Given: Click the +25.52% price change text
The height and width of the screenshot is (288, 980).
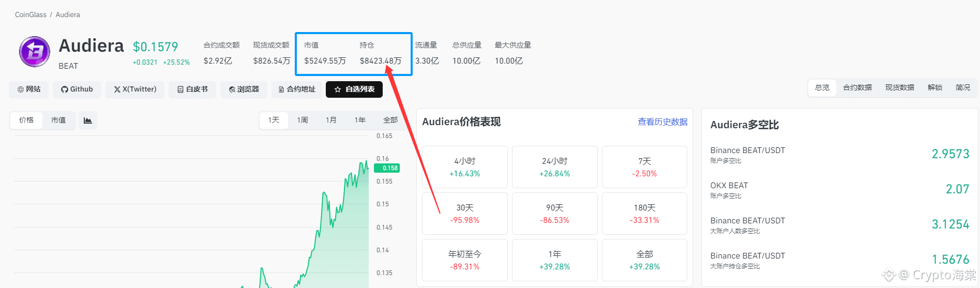Looking at the screenshot, I should [176, 63].
